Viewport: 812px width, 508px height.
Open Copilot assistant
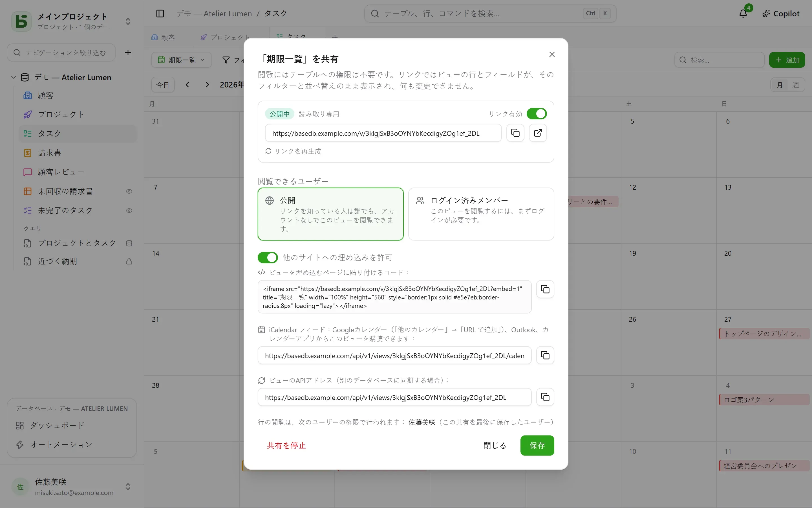781,14
